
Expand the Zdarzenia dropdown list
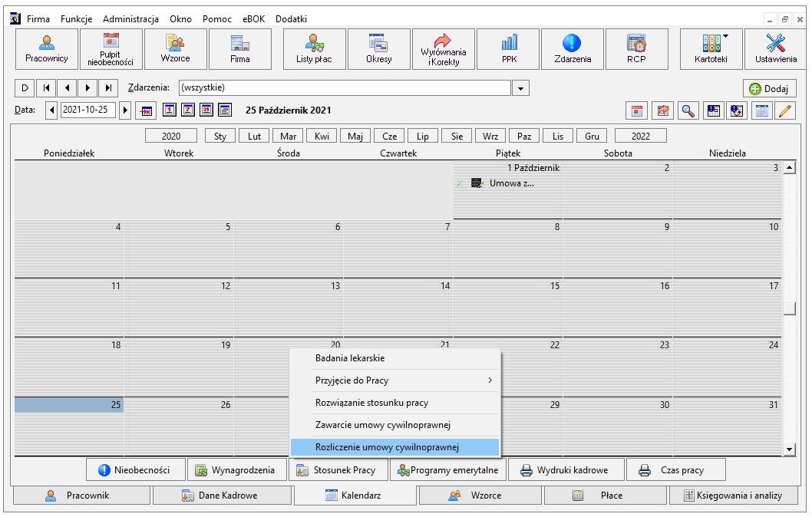click(520, 88)
